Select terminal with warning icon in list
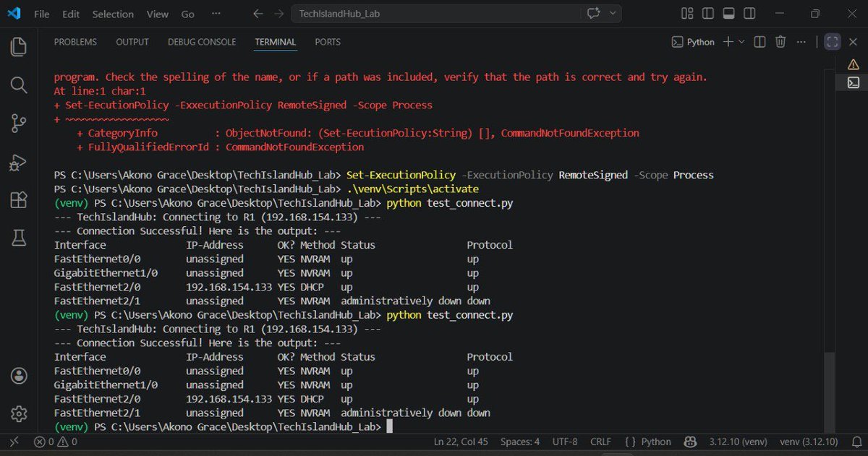This screenshot has width=868, height=456. pyautogui.click(x=853, y=64)
